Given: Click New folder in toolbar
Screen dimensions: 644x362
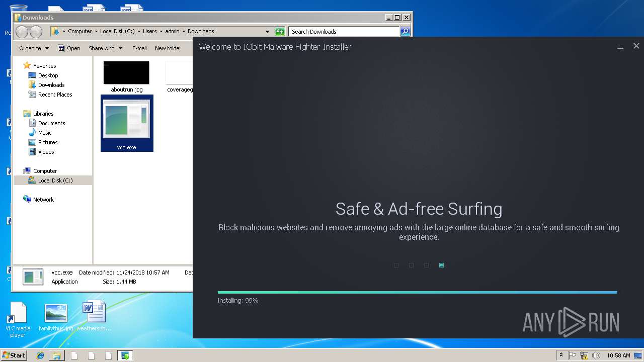Looking at the screenshot, I should pyautogui.click(x=168, y=48).
